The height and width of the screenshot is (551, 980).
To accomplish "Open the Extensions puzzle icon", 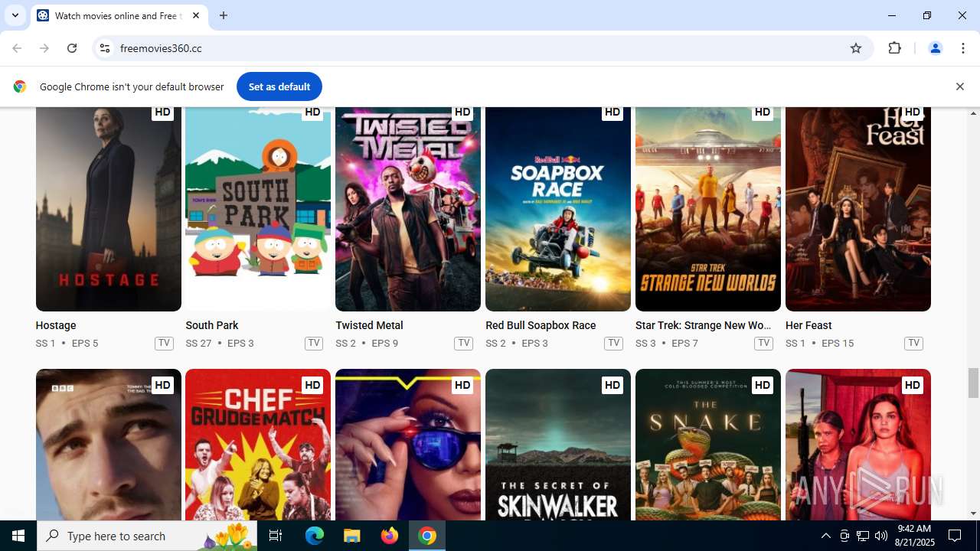I will (895, 48).
